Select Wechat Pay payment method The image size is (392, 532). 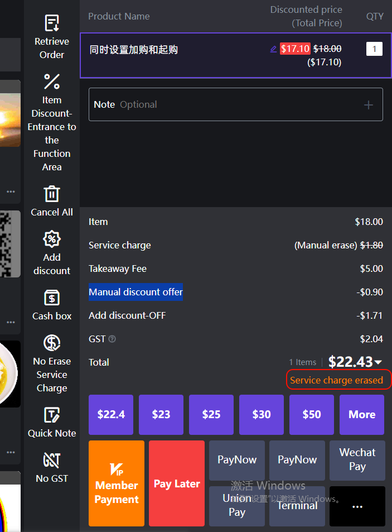(x=357, y=460)
